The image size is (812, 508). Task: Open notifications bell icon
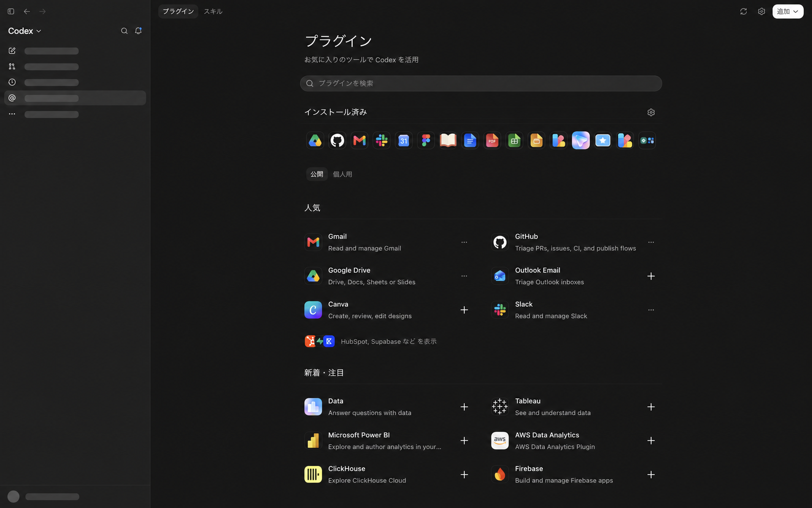pos(138,31)
